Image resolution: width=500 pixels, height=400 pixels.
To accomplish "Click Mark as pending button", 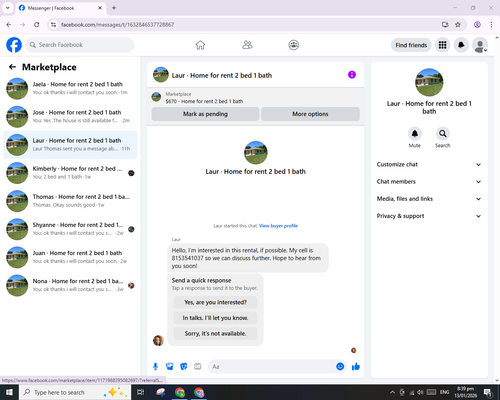I will click(205, 114).
